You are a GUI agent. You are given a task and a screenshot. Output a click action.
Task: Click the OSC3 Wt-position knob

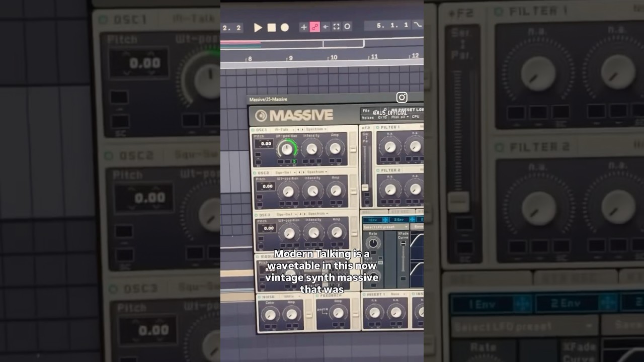(x=290, y=233)
